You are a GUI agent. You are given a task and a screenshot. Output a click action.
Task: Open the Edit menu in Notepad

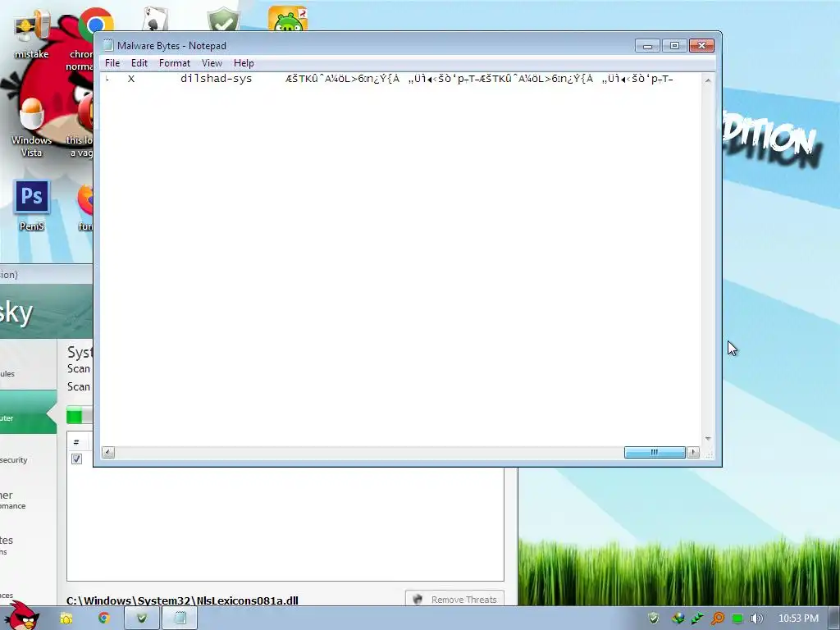pos(139,63)
